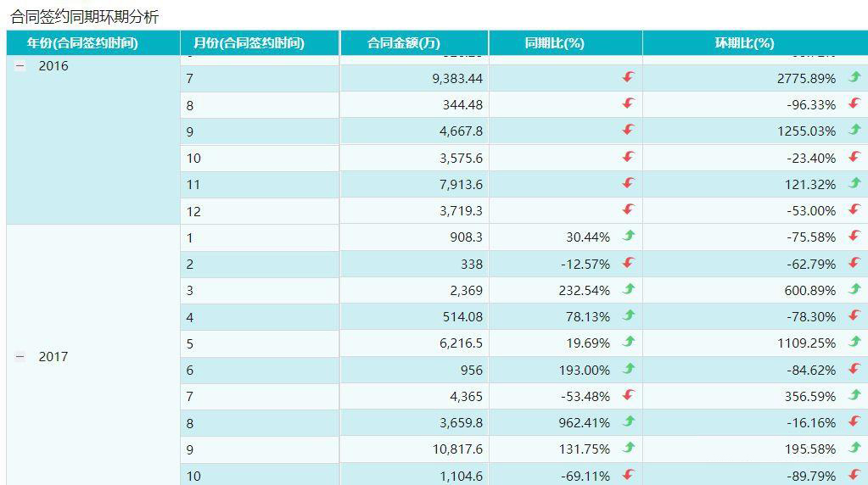Click red down arrow beside -96.33%

pos(854,104)
